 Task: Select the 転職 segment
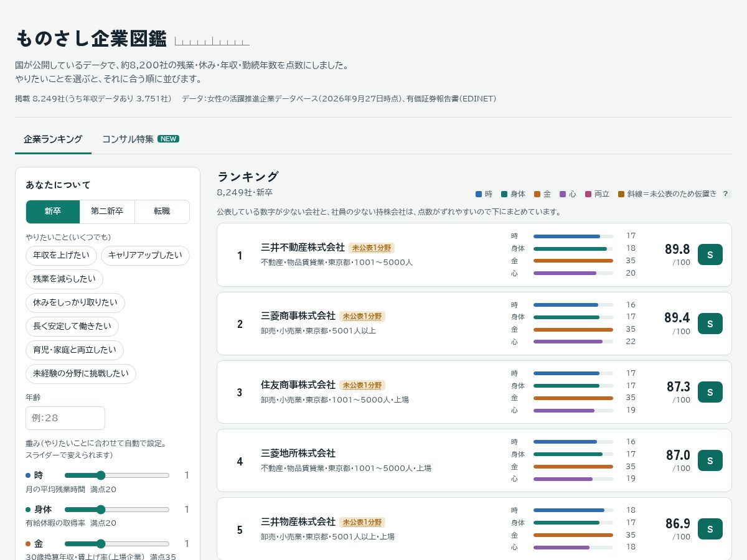162,212
